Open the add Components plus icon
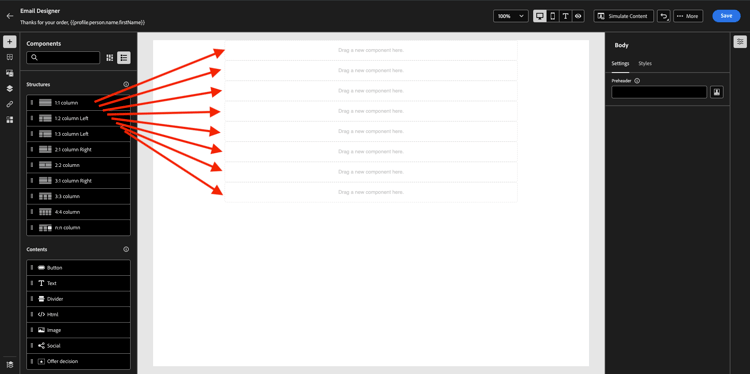This screenshot has height=374, width=750. (10, 42)
